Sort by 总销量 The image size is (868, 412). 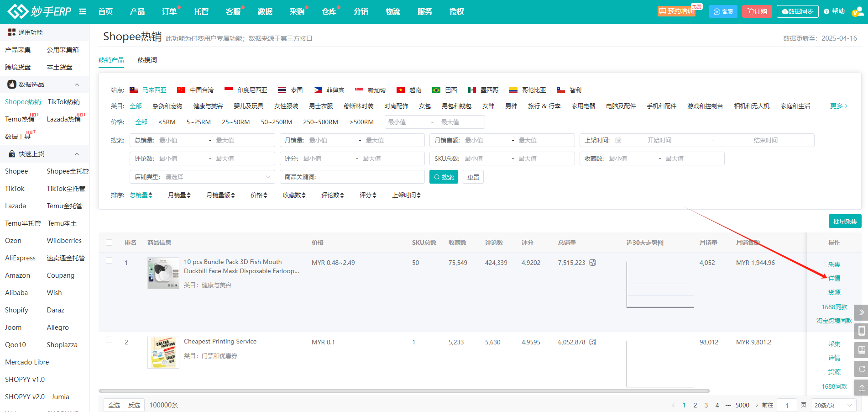[141, 195]
